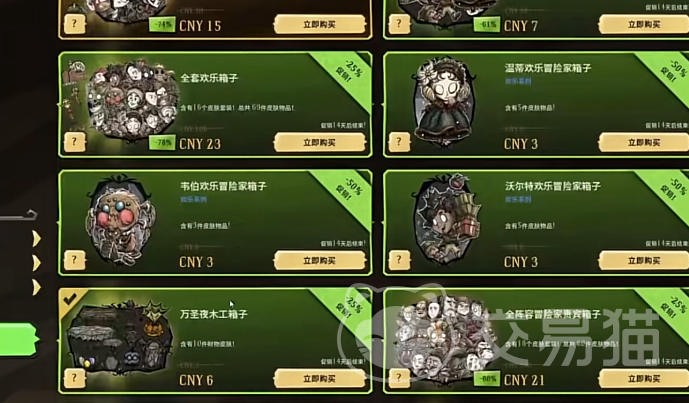Purchase 万圣夜木工箱子 for CNY 6
The height and width of the screenshot is (403, 689).
(319, 378)
